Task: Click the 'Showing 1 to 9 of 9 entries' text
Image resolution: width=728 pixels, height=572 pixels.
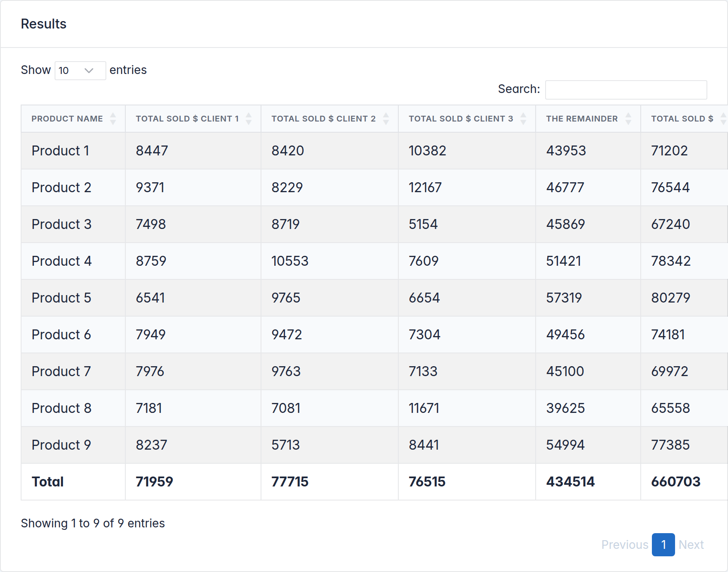Action: pos(93,523)
